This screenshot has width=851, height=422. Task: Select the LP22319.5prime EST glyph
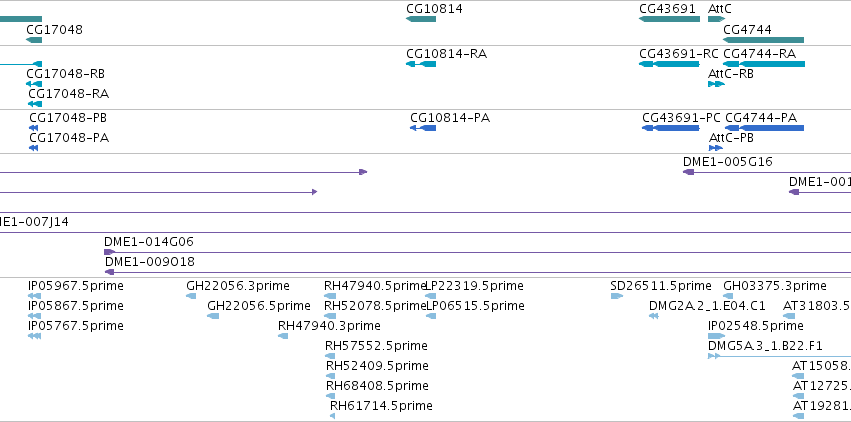[x=430, y=296]
